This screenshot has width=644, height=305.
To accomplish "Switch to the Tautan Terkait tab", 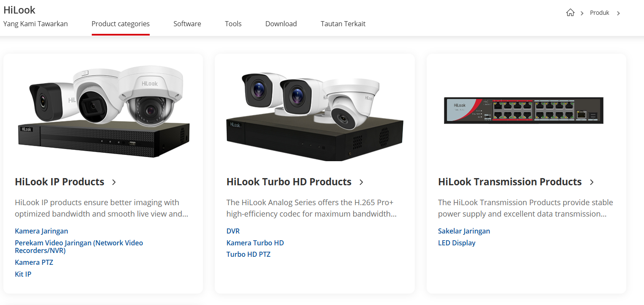I will [x=343, y=24].
